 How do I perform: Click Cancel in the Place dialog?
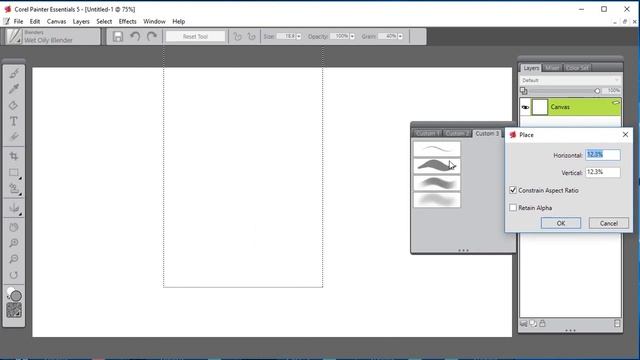click(x=609, y=223)
